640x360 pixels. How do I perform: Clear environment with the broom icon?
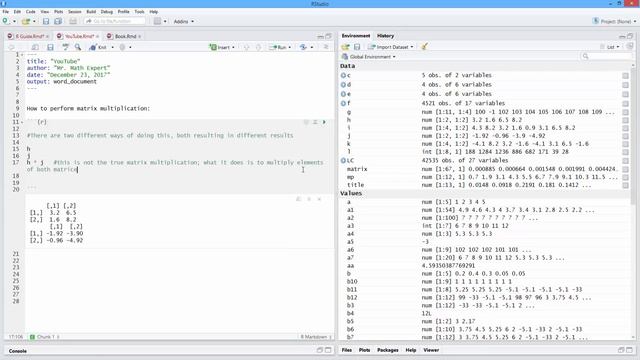tap(424, 47)
